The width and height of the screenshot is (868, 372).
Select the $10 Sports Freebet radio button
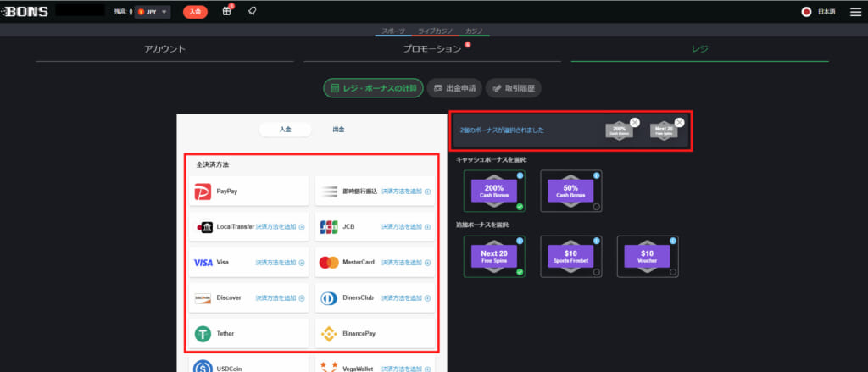pyautogui.click(x=597, y=272)
